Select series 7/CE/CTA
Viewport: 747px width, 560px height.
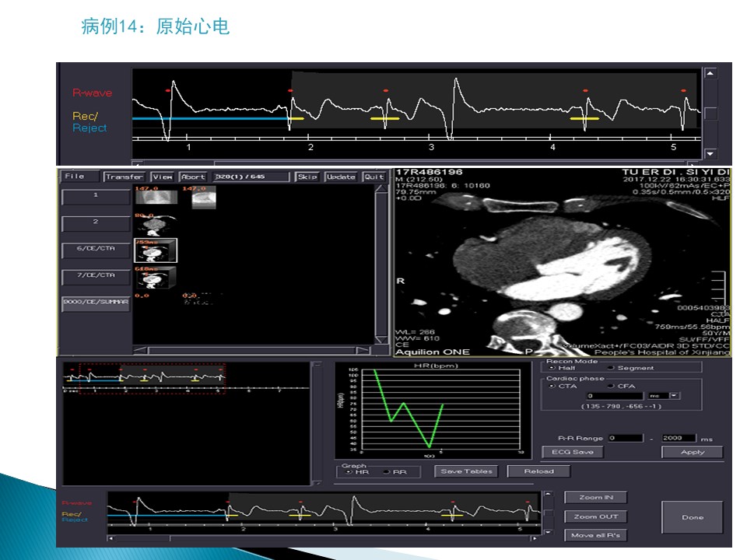(x=96, y=275)
